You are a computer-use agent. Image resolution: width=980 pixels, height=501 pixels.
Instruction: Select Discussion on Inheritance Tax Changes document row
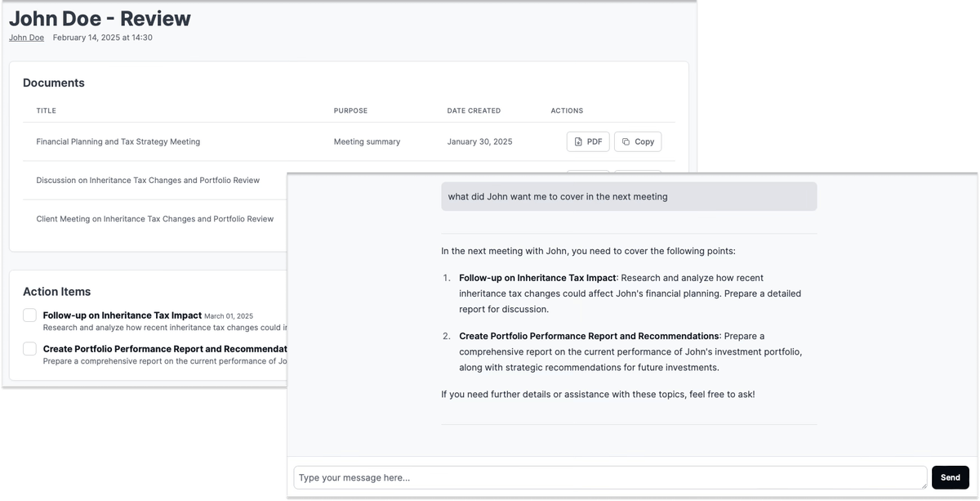coord(148,180)
